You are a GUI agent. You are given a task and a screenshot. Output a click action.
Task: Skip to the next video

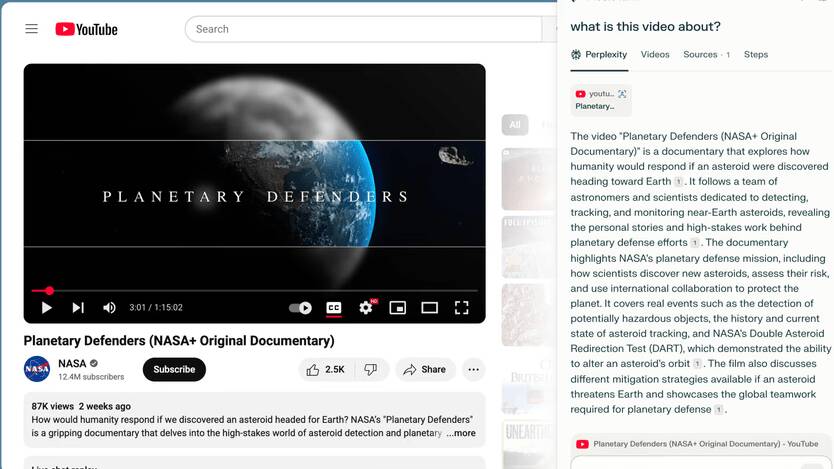pyautogui.click(x=78, y=307)
